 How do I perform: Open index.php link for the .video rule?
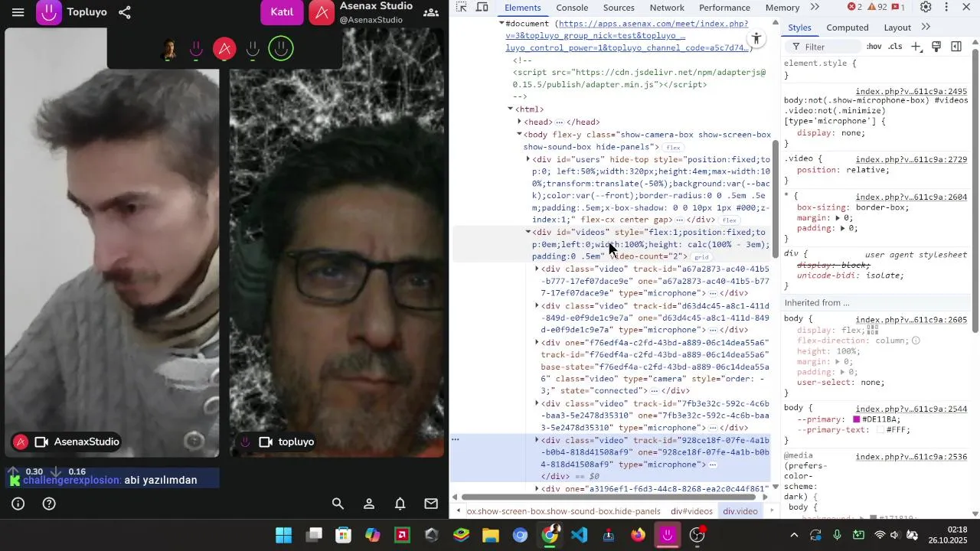[x=911, y=160]
